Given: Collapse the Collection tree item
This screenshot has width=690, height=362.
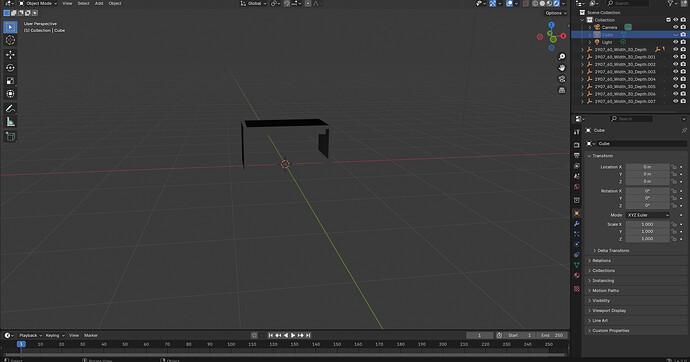Looking at the screenshot, I should click(582, 20).
